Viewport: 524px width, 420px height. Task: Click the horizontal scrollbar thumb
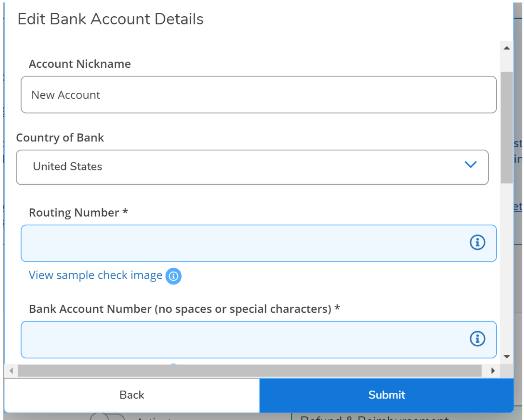click(250, 371)
